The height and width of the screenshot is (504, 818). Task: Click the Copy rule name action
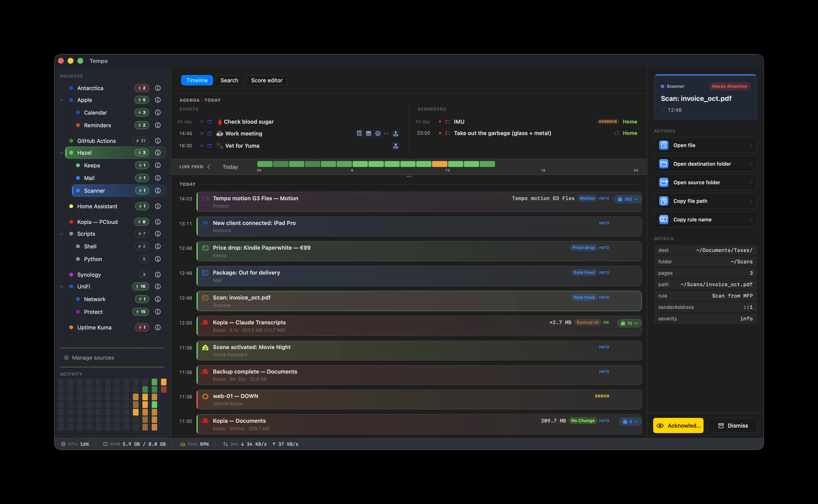[x=705, y=220]
